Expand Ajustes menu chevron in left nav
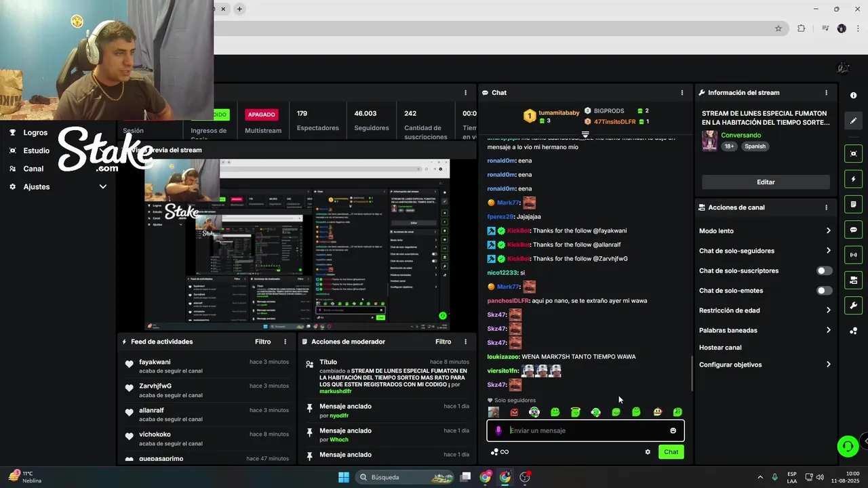The height and width of the screenshot is (488, 868). [103, 186]
